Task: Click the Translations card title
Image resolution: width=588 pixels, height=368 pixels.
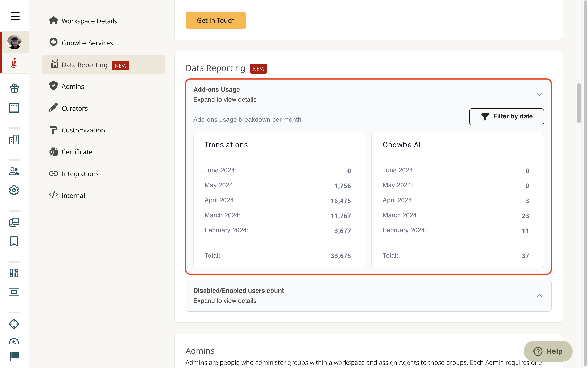Action: pyautogui.click(x=226, y=145)
